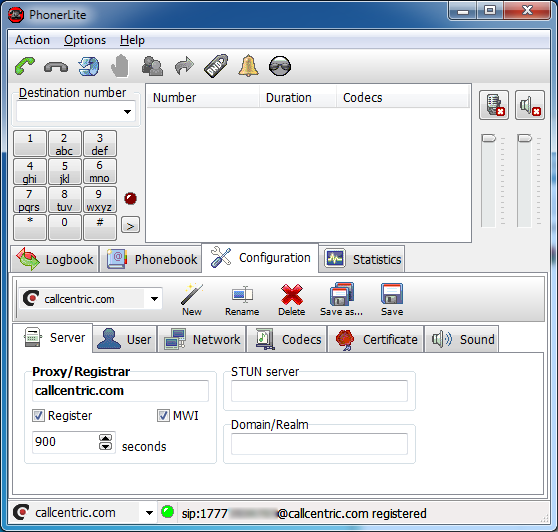Click the microphone volume slider handle
Image resolution: width=558 pixels, height=532 pixels.
click(x=488, y=138)
